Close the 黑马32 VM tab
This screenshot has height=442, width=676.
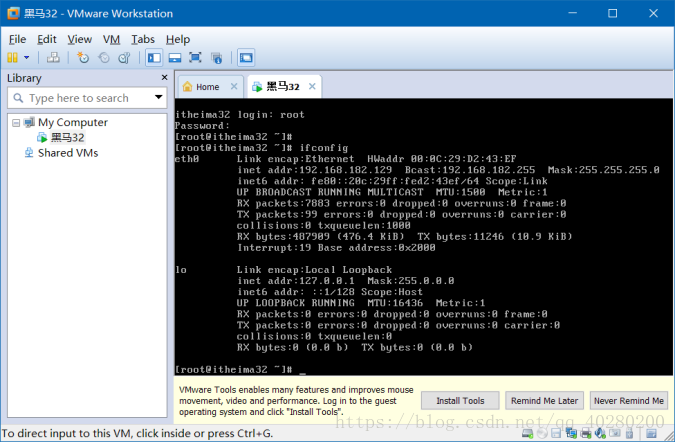[x=312, y=86]
